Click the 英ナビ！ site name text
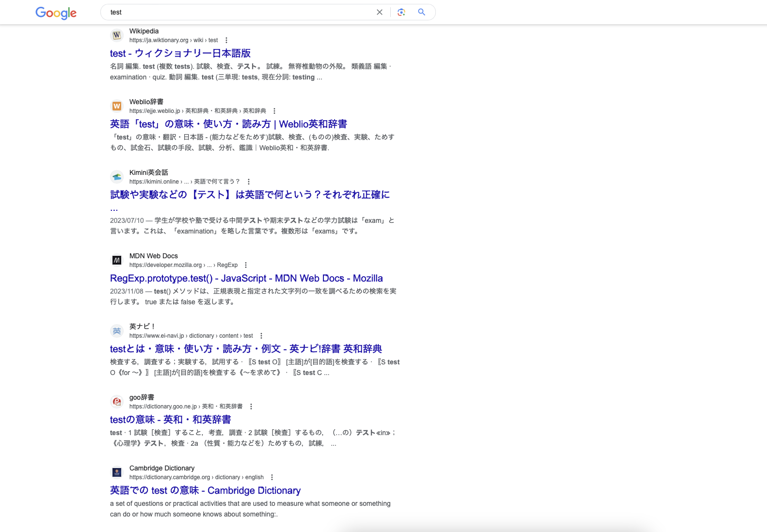Image resolution: width=767 pixels, height=532 pixels. (x=142, y=327)
